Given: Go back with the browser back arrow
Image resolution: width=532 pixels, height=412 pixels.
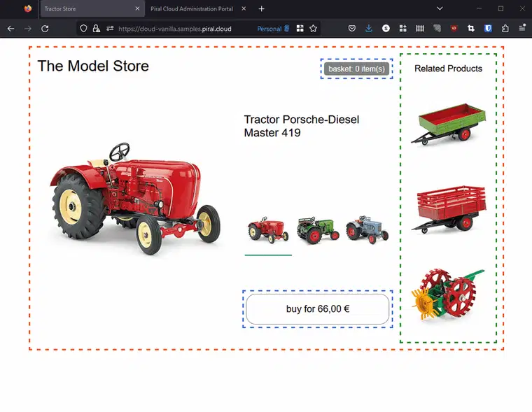Looking at the screenshot, I should [11, 29].
